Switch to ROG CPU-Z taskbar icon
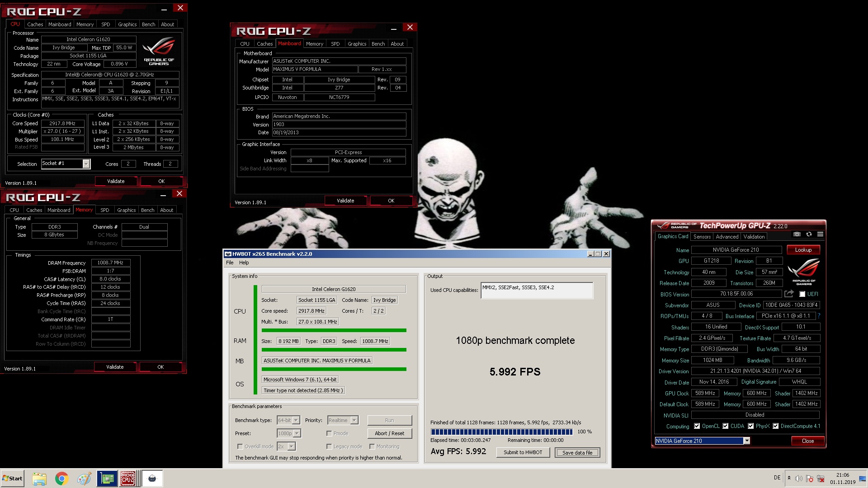The width and height of the screenshot is (868, 488). 128,479
